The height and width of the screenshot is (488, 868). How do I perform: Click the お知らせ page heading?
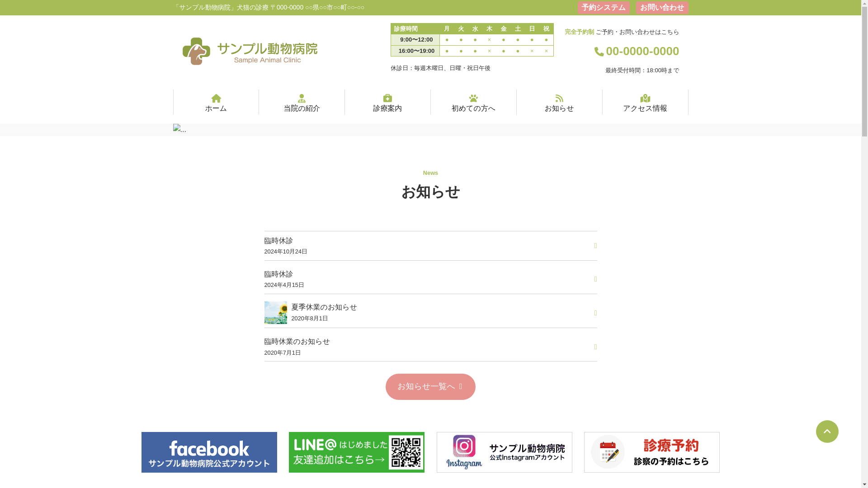tap(430, 192)
